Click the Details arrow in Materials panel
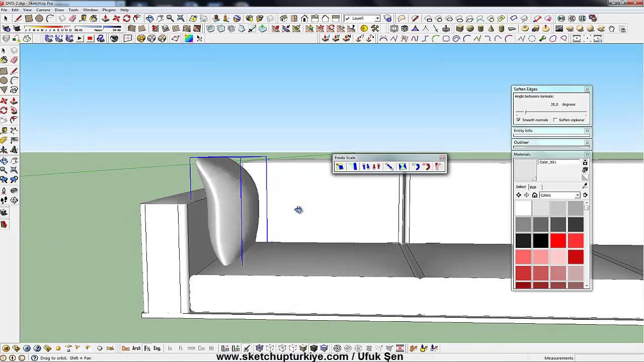The height and width of the screenshot is (362, 644). (585, 195)
